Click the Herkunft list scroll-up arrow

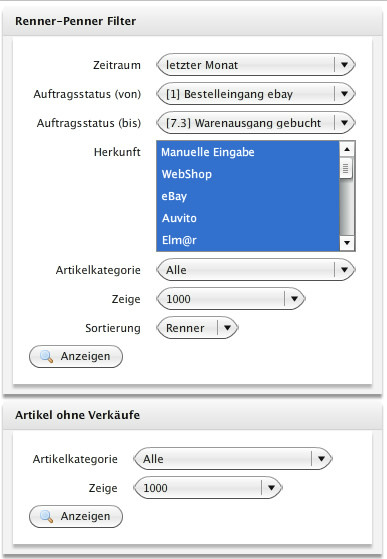[x=347, y=149]
